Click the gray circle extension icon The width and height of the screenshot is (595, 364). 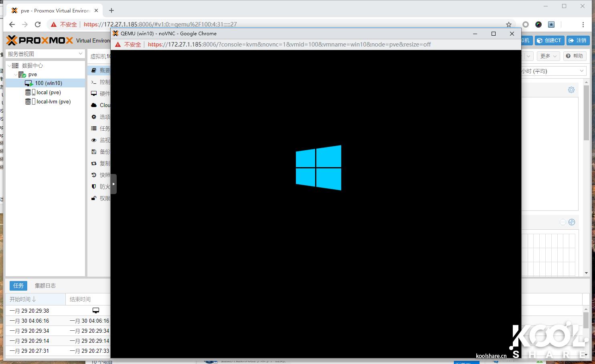pos(526,24)
